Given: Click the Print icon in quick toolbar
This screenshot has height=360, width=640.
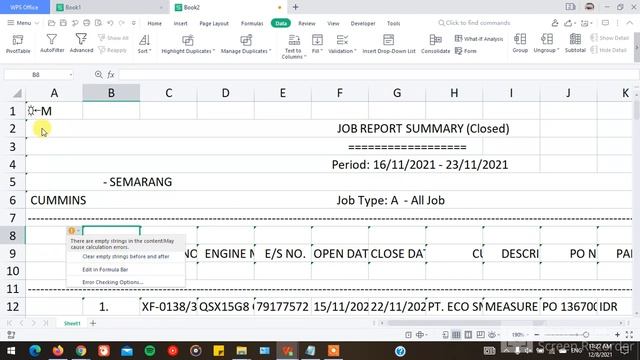Looking at the screenshot, I should coord(87,23).
